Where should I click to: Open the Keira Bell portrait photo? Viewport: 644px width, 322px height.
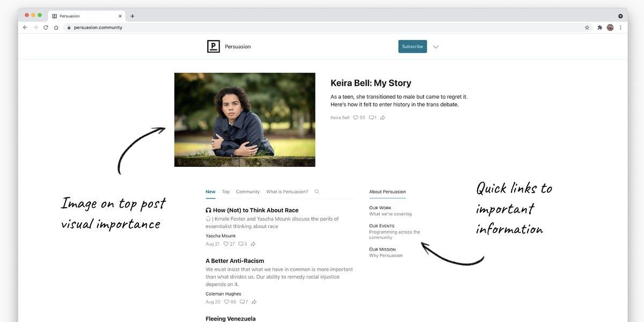click(x=244, y=119)
